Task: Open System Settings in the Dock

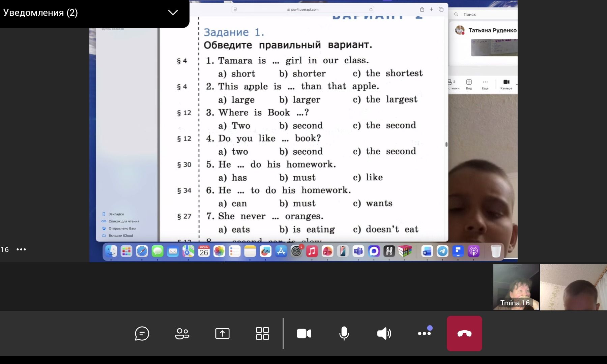Action: 296,251
